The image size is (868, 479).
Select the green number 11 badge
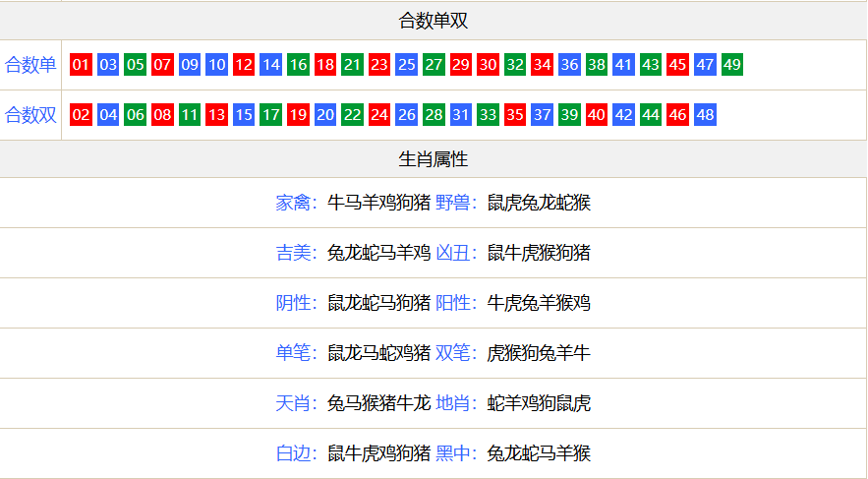190,115
